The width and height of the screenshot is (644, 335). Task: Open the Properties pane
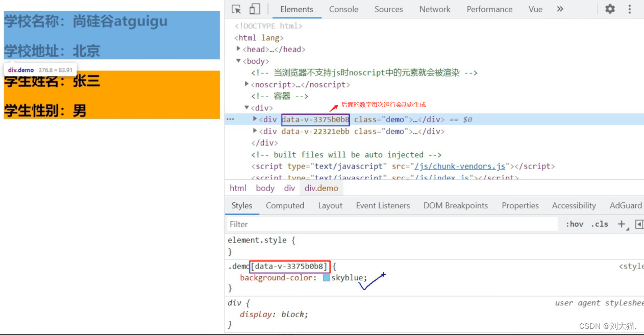coord(520,206)
